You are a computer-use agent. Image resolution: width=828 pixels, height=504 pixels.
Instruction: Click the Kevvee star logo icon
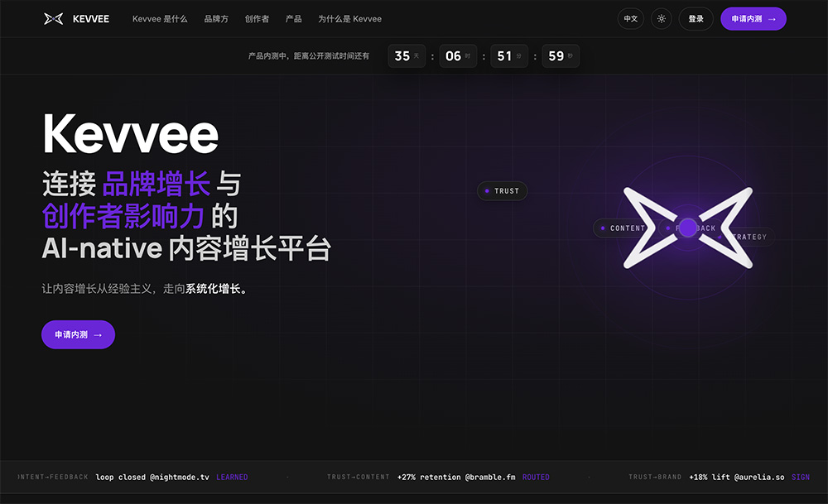point(53,19)
